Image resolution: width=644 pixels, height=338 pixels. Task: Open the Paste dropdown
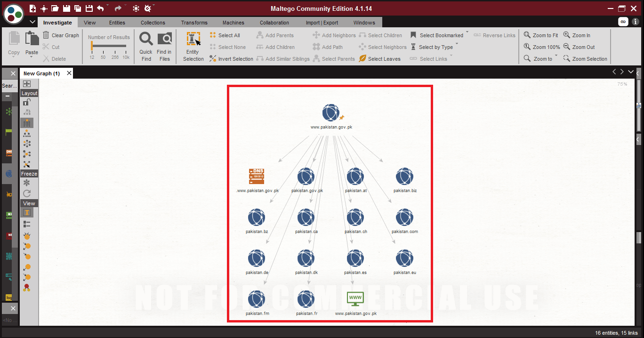click(32, 56)
